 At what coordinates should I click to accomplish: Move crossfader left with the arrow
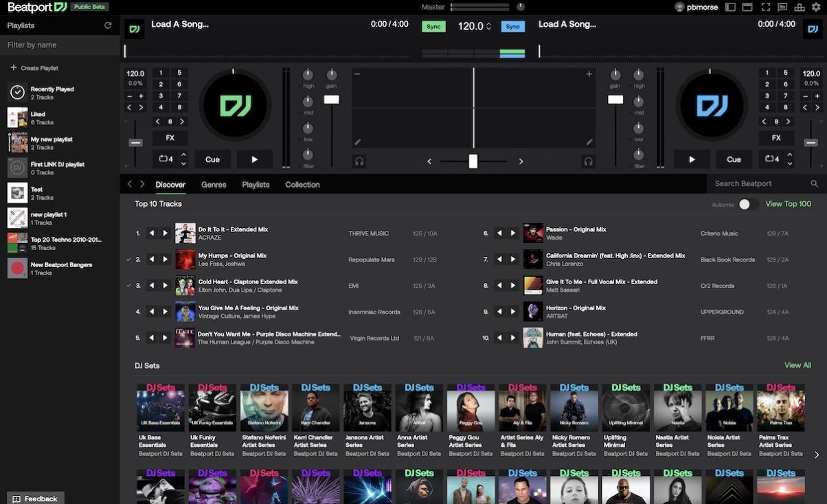[x=430, y=161]
